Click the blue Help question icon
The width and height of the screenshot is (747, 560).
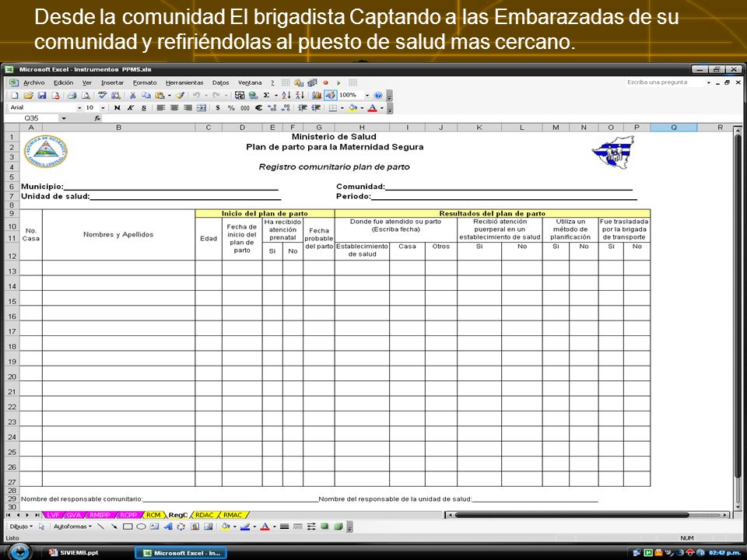[378, 95]
